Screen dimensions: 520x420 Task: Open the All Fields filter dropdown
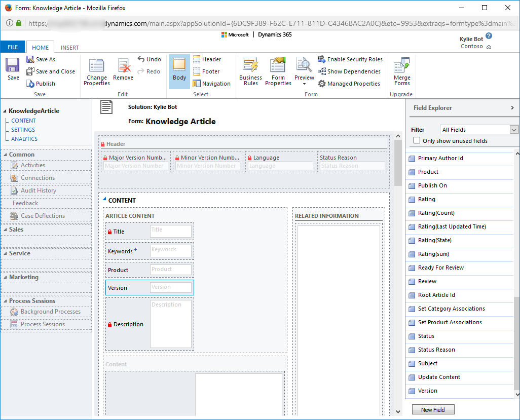click(x=514, y=130)
